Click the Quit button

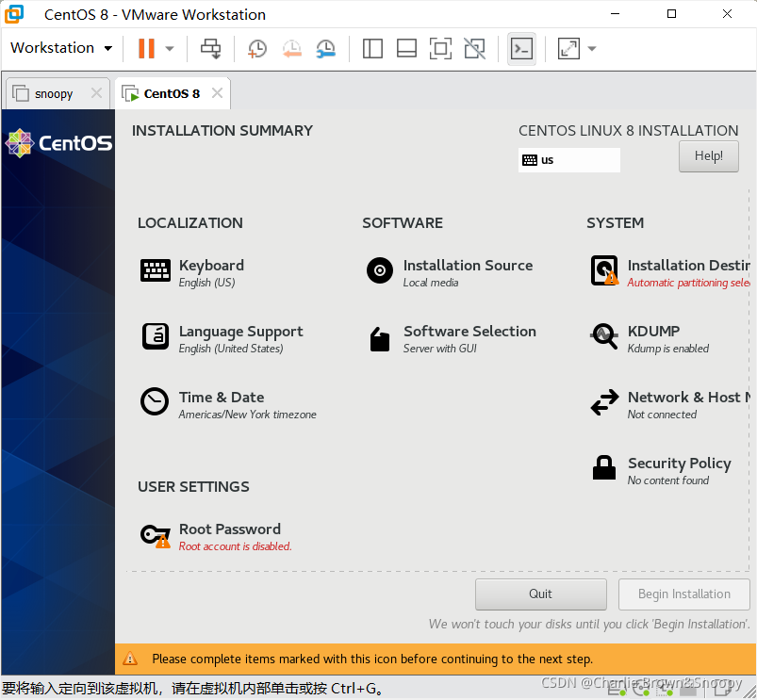541,594
